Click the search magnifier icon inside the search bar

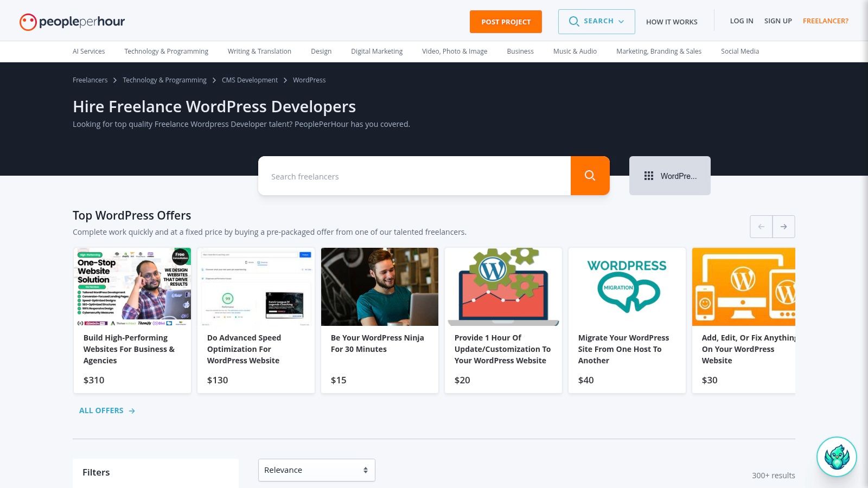click(x=590, y=175)
